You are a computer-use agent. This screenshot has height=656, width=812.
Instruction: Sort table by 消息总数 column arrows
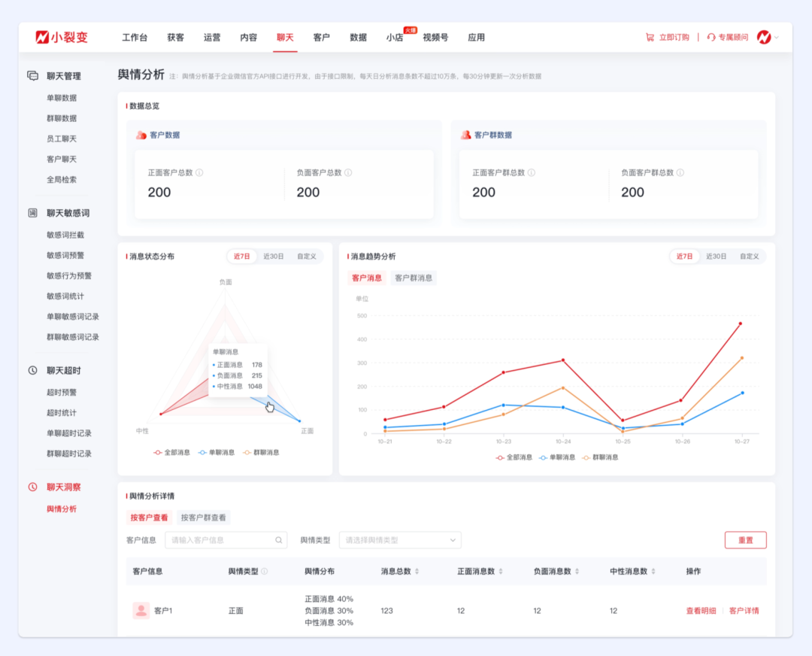pyautogui.click(x=417, y=572)
